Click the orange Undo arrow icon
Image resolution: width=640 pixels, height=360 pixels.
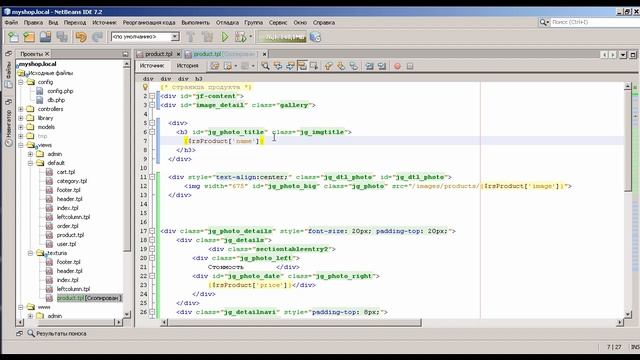tap(81, 37)
